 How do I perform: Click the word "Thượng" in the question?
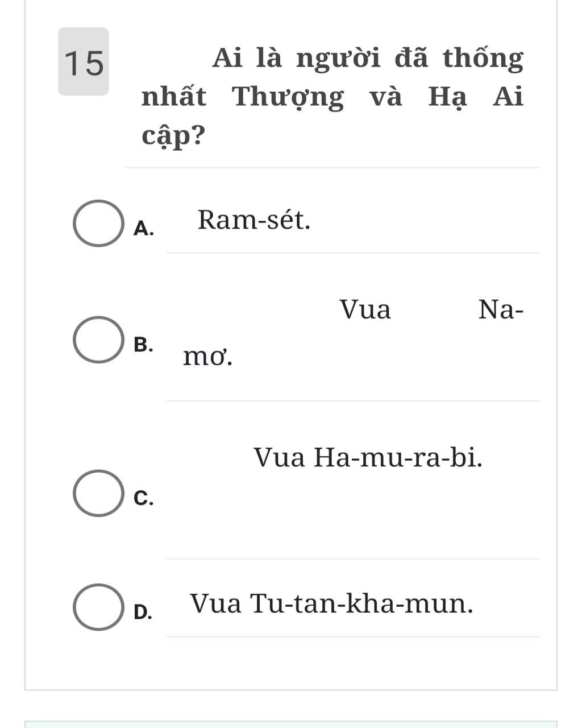(288, 97)
